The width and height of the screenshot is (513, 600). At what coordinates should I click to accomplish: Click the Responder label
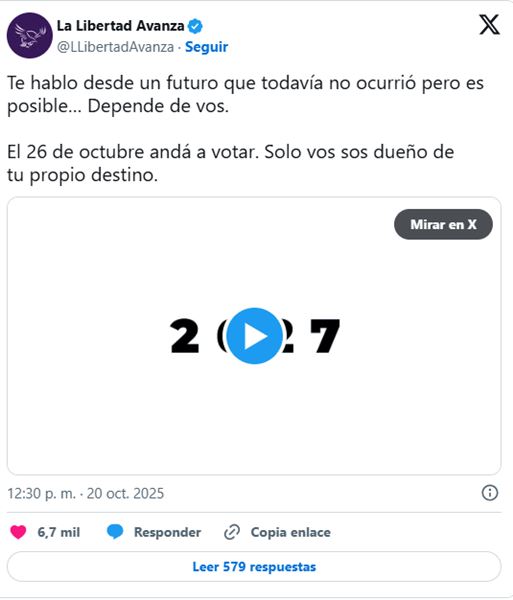pos(167,532)
